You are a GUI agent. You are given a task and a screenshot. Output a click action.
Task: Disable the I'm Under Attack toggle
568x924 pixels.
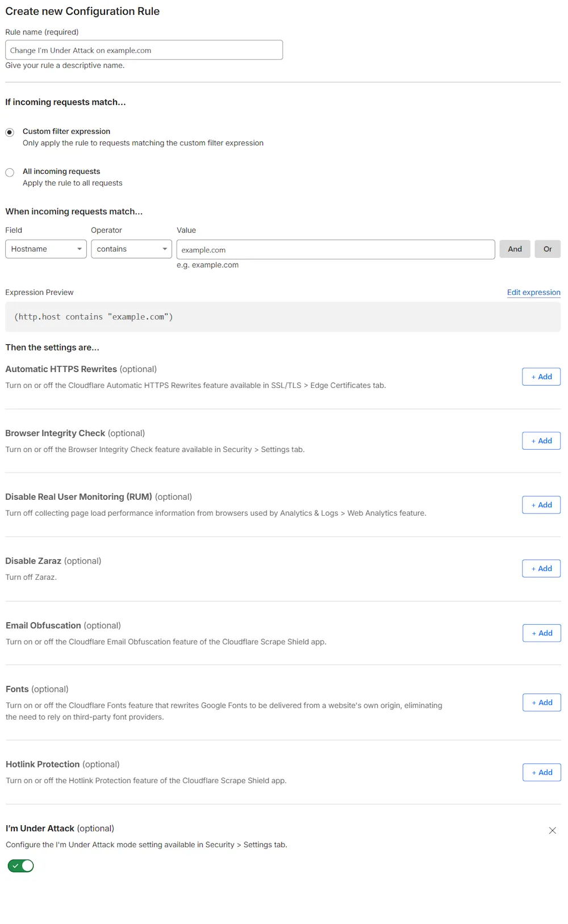pyautogui.click(x=20, y=866)
